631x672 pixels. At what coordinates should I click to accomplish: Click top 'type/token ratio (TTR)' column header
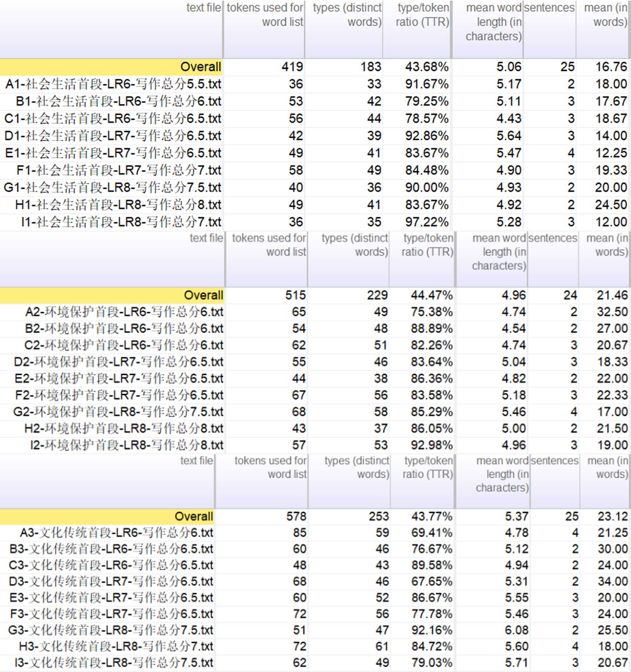coord(422,15)
